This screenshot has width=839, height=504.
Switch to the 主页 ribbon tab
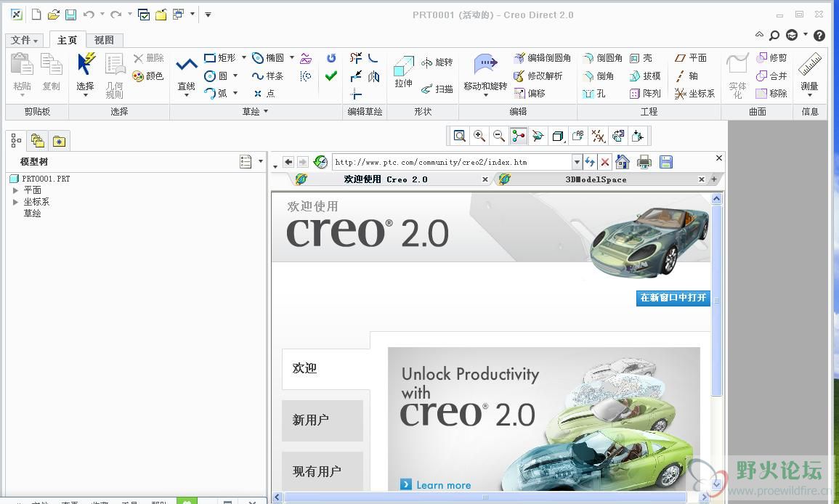coord(68,40)
